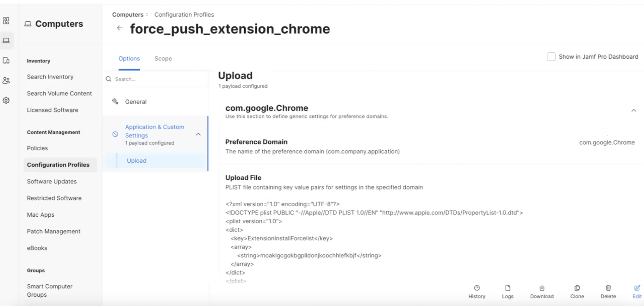View the profile Logs
Screen dimensions: 644x306
(507, 292)
